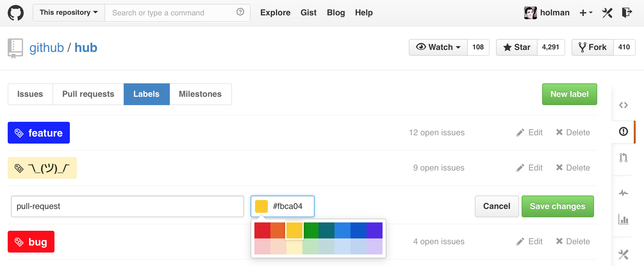Pick the teal color swatch
Screen dimensions: 644x266
click(326, 230)
